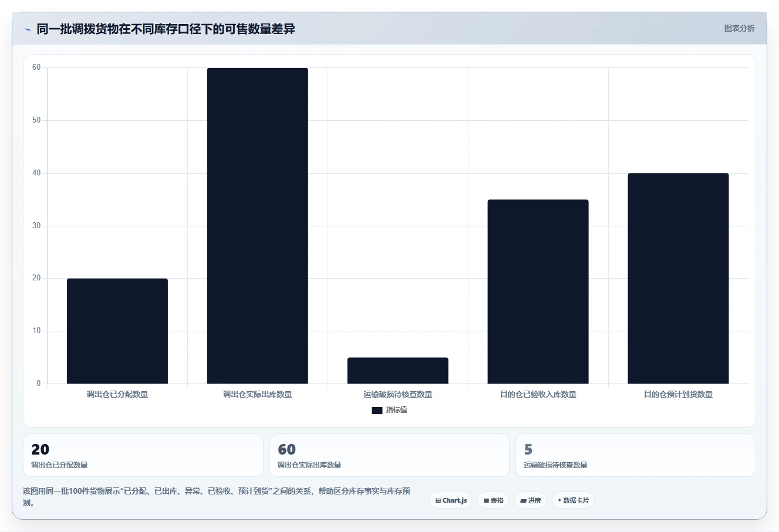Click the 目的仓已验收入库数量 bar
The width and height of the screenshot is (779, 532).
pos(538,292)
